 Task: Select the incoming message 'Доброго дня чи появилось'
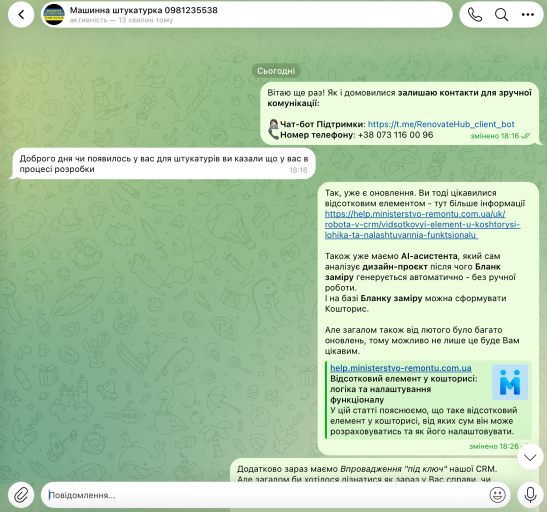click(164, 164)
